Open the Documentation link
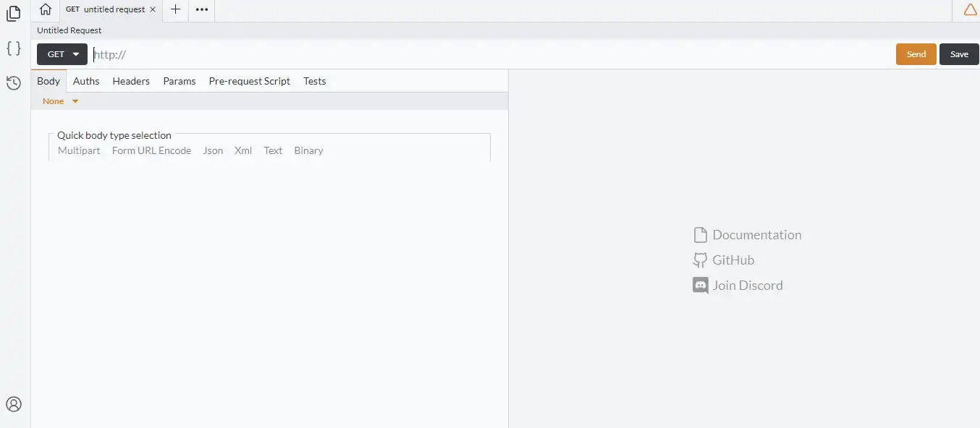 pyautogui.click(x=757, y=235)
